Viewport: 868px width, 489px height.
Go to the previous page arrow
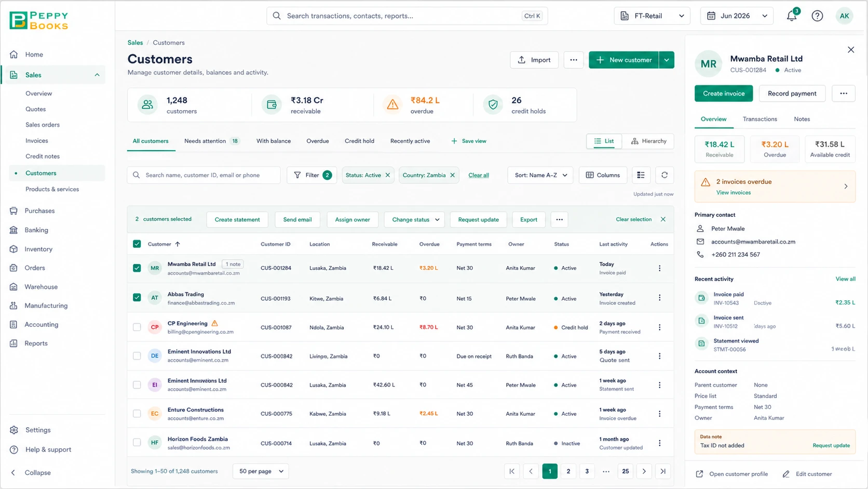(x=531, y=471)
